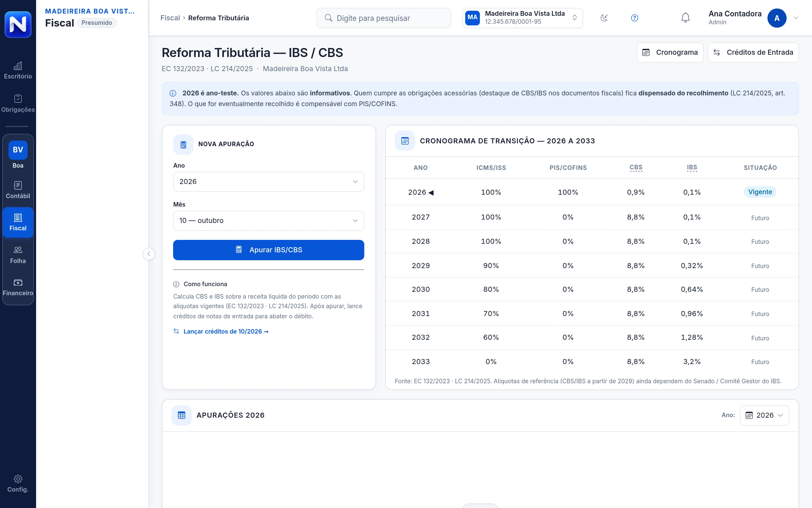This screenshot has height=508, width=812.
Task: Click the info icon in the 2026 ano-teste banner
Action: coord(173,93)
